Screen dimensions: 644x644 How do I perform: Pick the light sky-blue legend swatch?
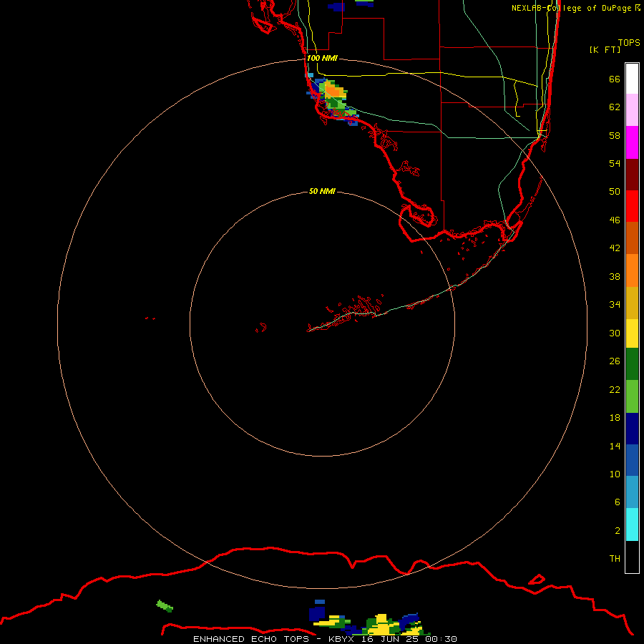pos(632,492)
